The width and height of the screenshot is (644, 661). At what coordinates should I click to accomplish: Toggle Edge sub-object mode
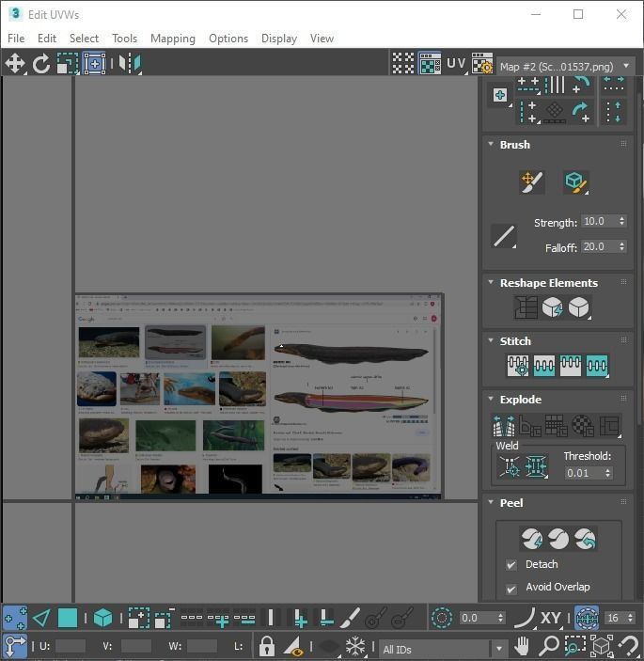click(x=41, y=618)
